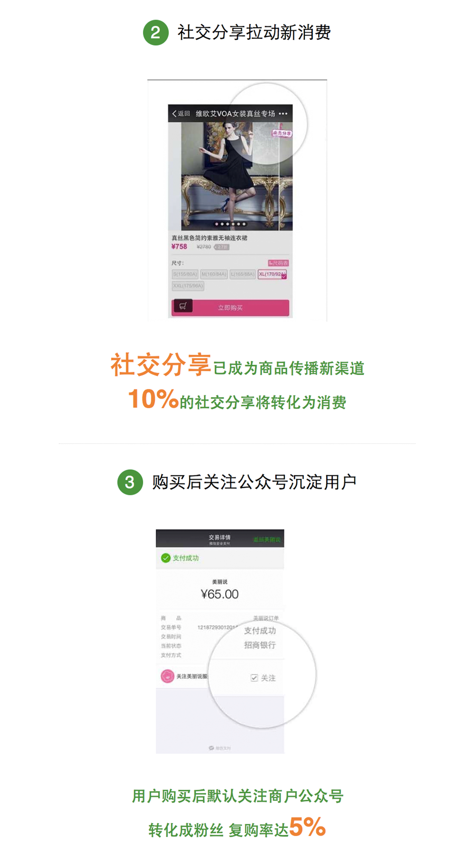Select size XL(170/92A)

tap(272, 274)
